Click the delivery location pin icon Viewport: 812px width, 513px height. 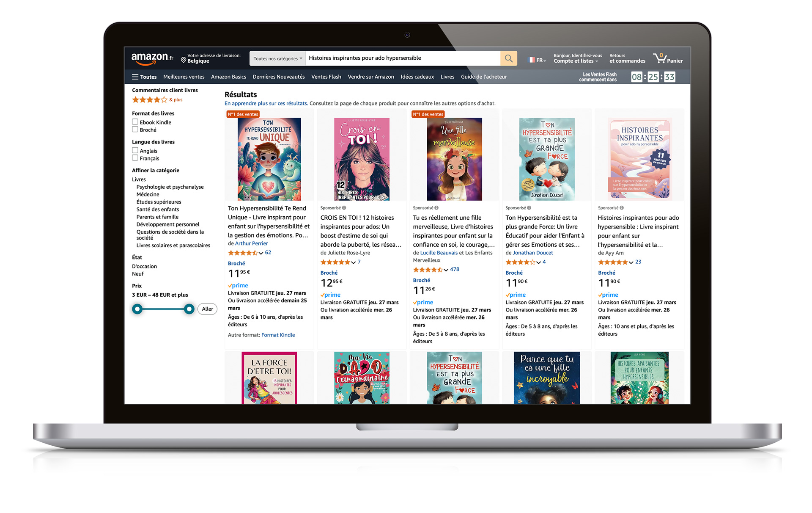[x=184, y=60]
